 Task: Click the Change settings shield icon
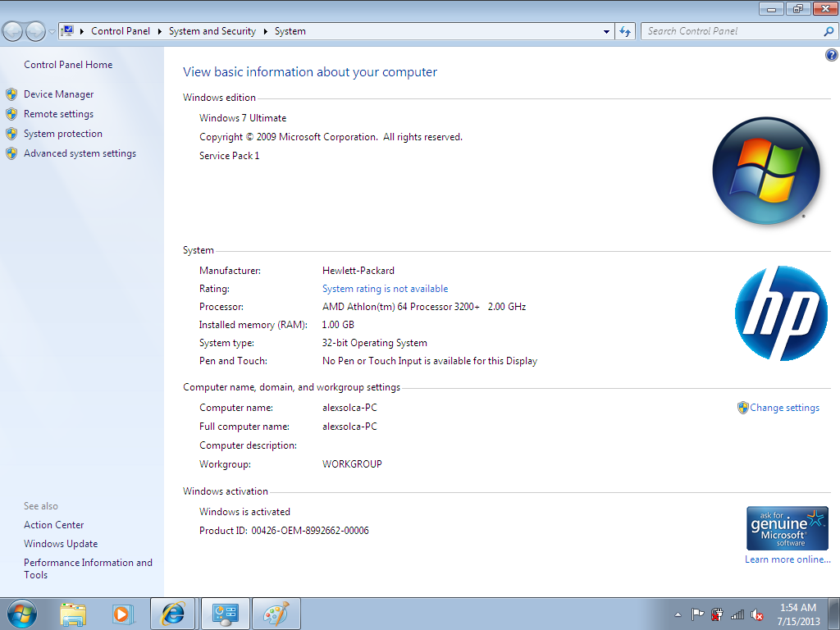[x=743, y=409]
